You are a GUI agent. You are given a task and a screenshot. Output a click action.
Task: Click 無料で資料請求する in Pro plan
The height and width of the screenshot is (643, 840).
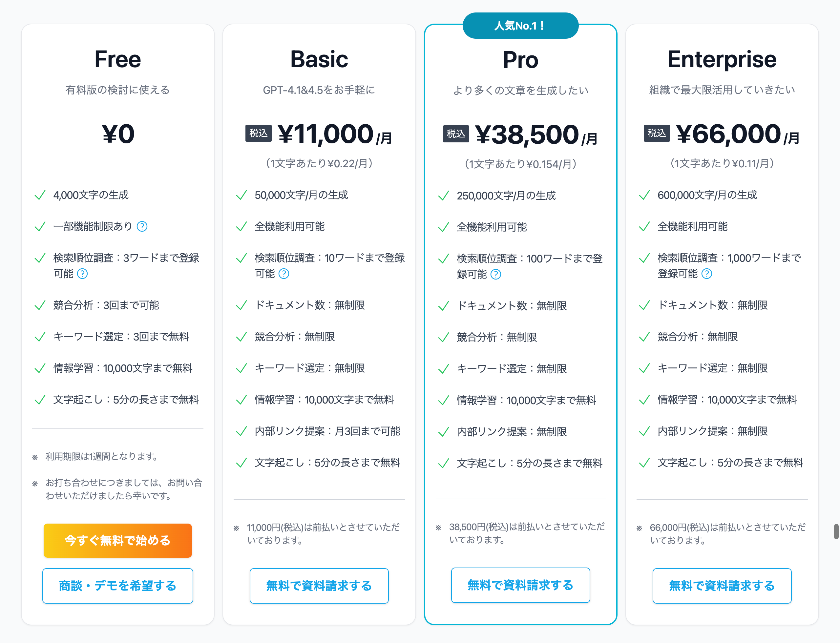tap(520, 585)
